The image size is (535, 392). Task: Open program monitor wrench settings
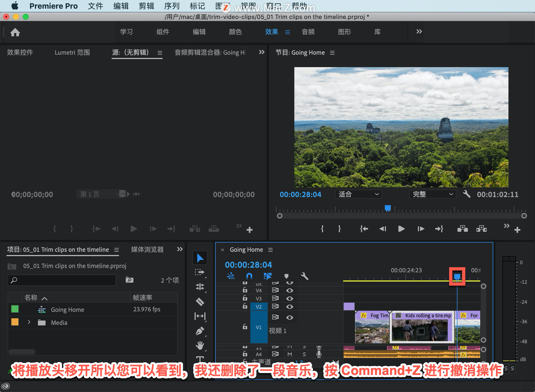point(466,194)
